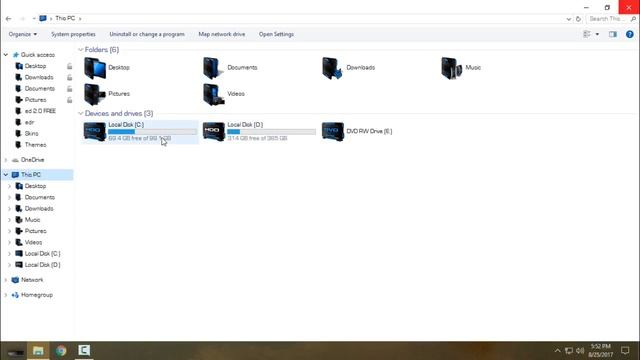
Task: Expand the Homegroup tree node
Action: [6, 295]
